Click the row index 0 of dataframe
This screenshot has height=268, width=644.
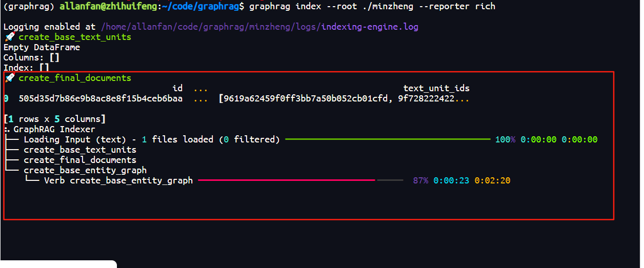[6, 98]
